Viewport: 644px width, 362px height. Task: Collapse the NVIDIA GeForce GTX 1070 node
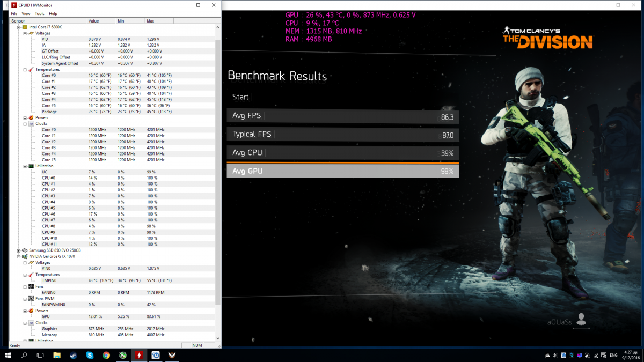[19, 256]
